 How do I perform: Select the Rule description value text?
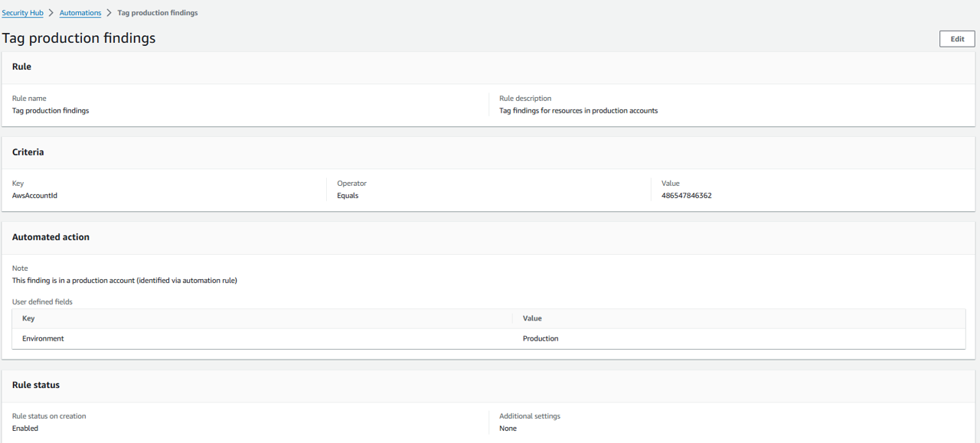578,111
